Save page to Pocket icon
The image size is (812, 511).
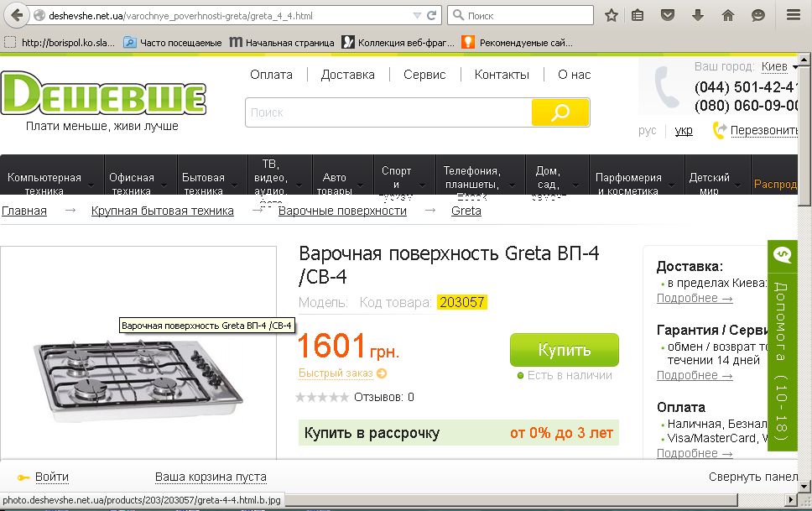pyautogui.click(x=668, y=16)
